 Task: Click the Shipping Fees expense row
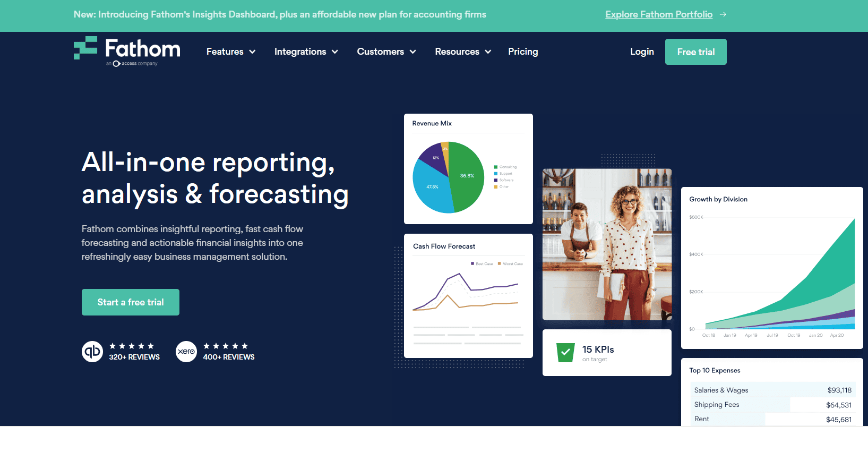772,405
